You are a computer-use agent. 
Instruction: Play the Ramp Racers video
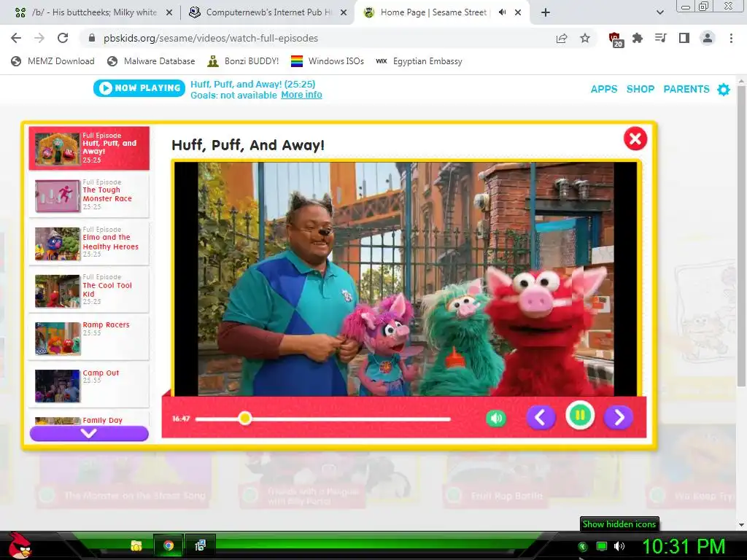pyautogui.click(x=89, y=338)
